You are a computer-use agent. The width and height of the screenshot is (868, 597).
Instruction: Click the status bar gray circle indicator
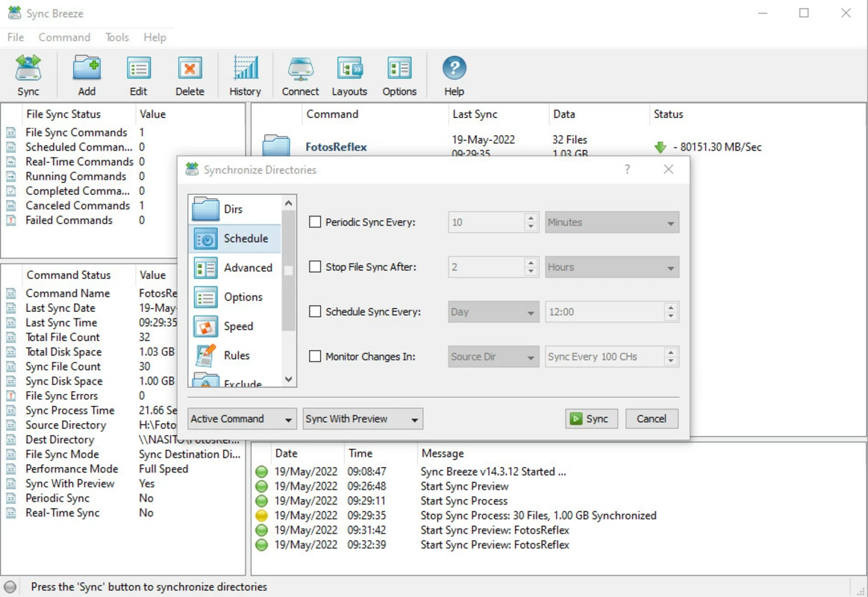point(10,587)
